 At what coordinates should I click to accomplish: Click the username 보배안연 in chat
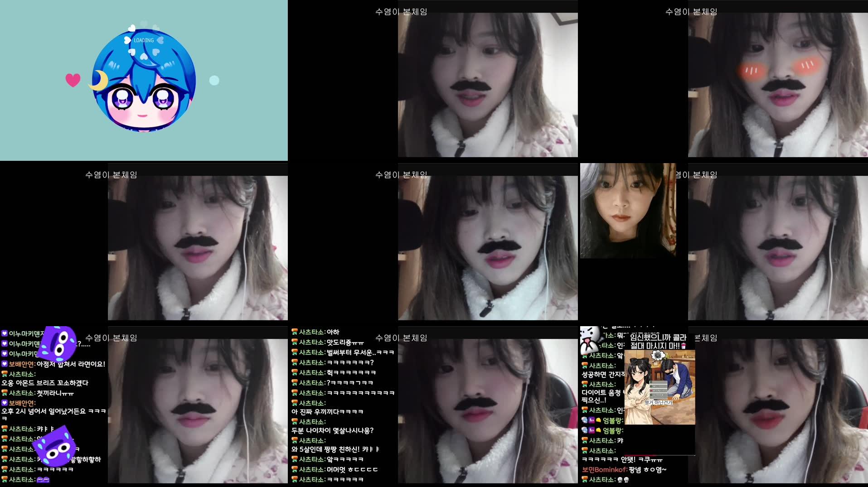point(21,364)
